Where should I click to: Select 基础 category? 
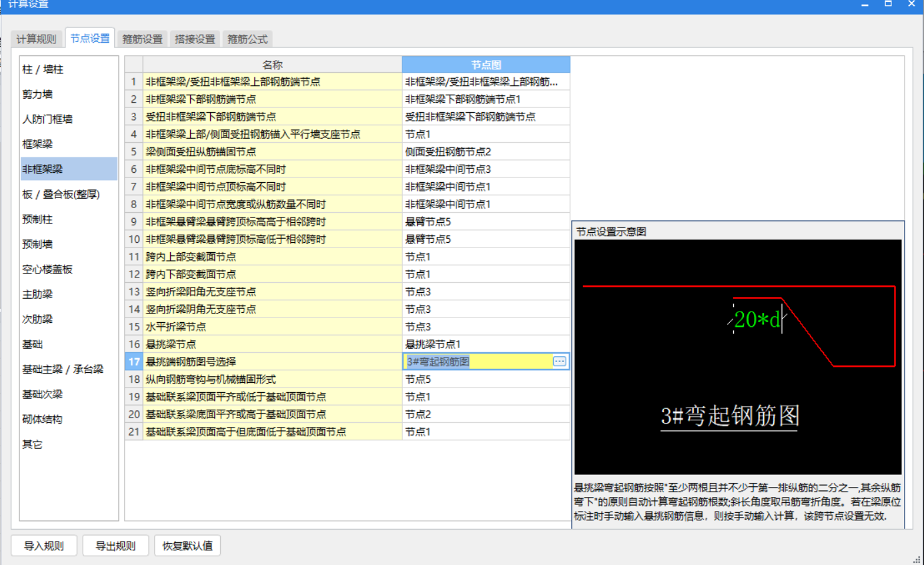69,344
